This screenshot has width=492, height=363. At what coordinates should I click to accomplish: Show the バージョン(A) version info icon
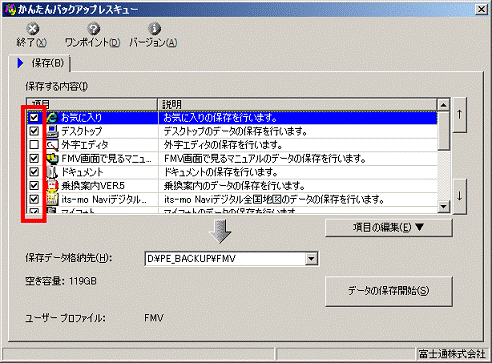[x=154, y=29]
